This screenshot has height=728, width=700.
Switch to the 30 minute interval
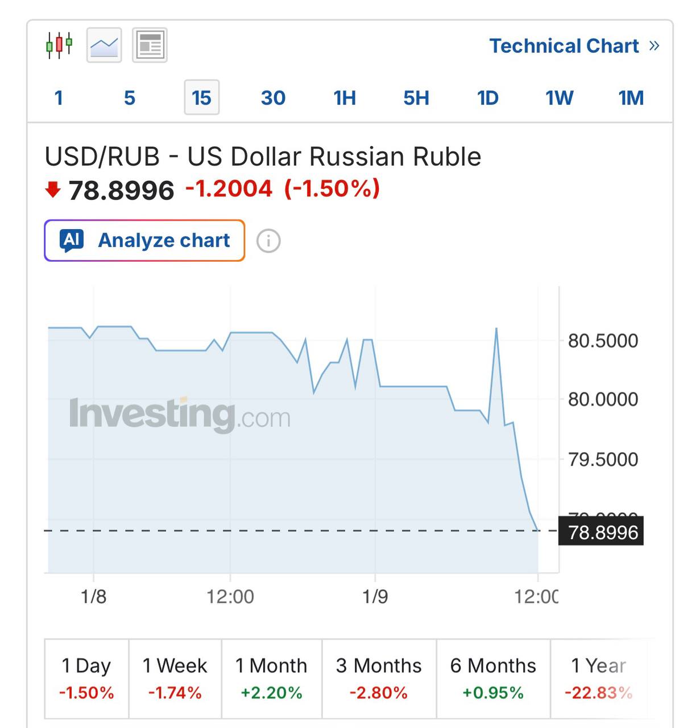[273, 98]
